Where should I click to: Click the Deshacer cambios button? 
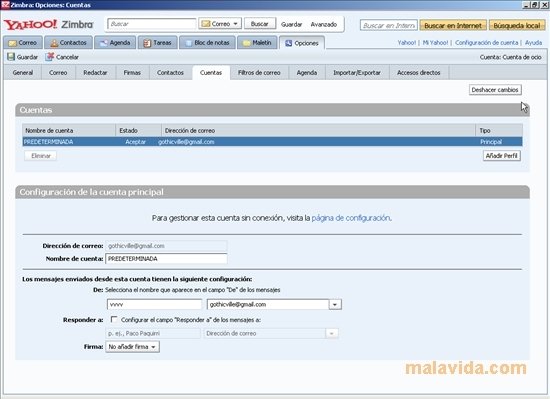point(495,90)
